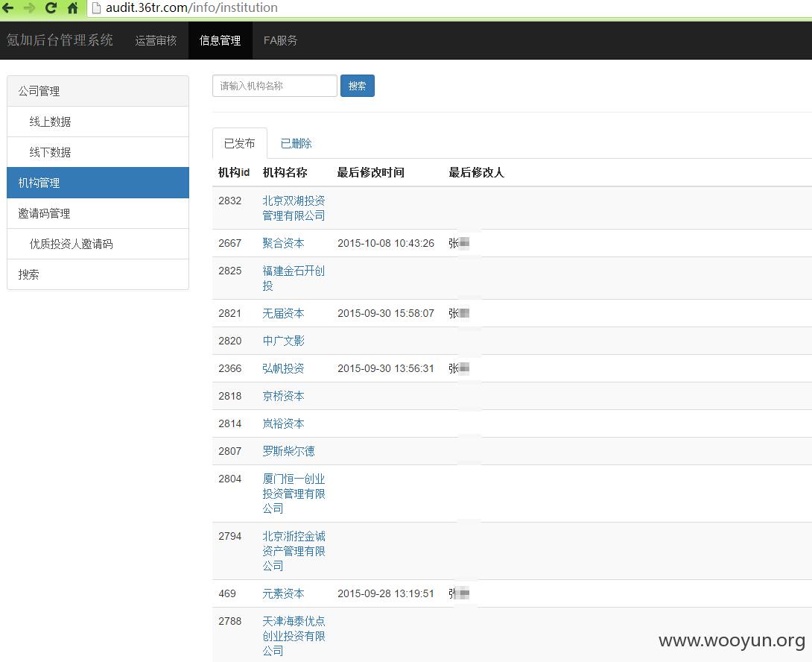Open the 罗斯柴尔德 institution link
Image resolution: width=812 pixels, height=662 pixels.
pos(288,451)
